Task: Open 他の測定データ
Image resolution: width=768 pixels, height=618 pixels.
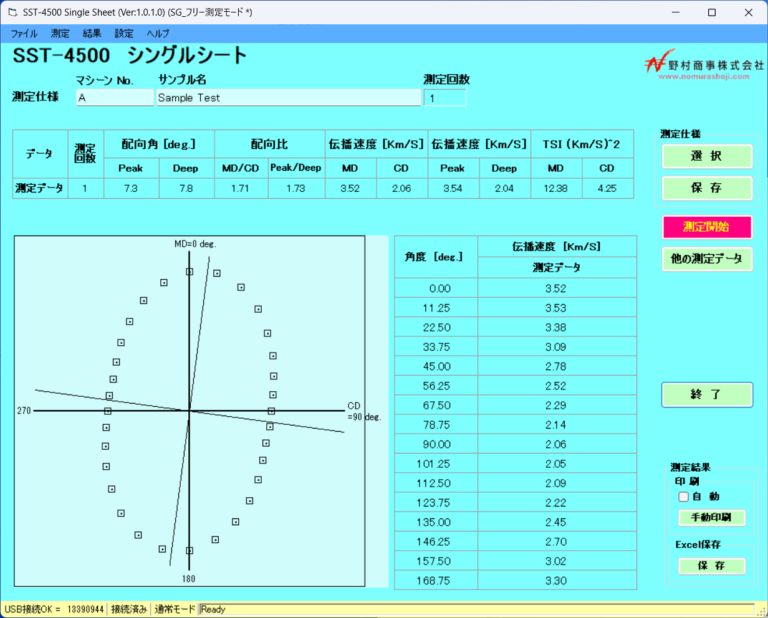Action: pyautogui.click(x=707, y=259)
